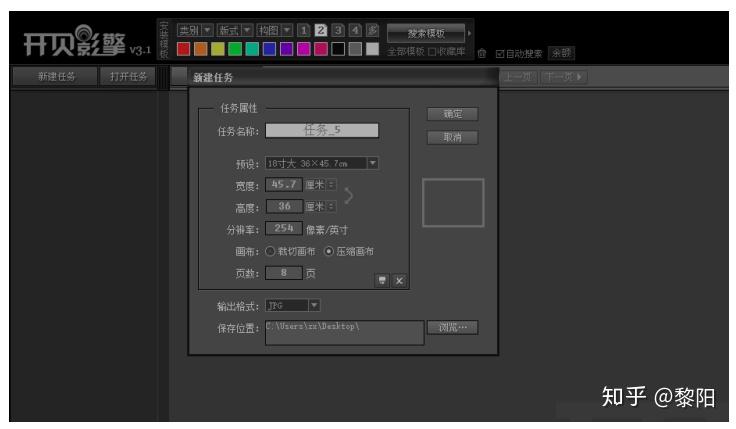This screenshot has height=429, width=736.
Task: Click the 打开任务 menu button
Action: point(128,77)
